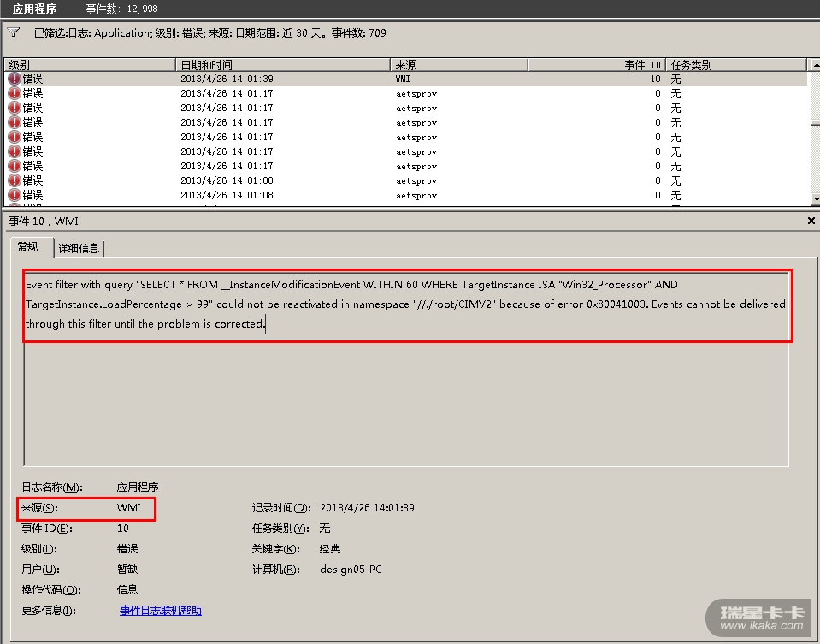Click the 事件 ID value 10 in details
Image resolution: width=820 pixels, height=644 pixels.
click(x=123, y=529)
